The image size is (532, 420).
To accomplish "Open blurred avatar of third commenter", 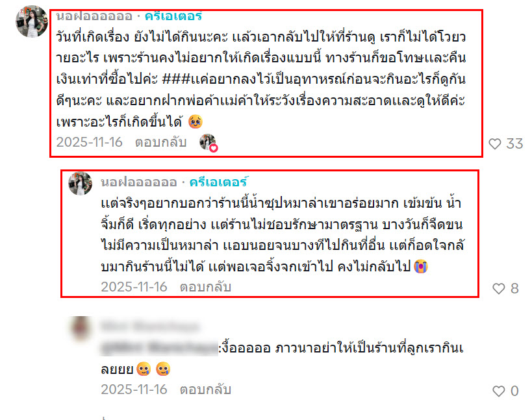I will pos(81,328).
